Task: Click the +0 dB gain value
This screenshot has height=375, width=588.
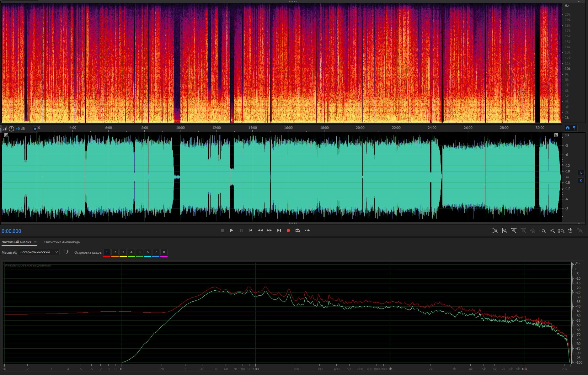Action: tap(20, 129)
